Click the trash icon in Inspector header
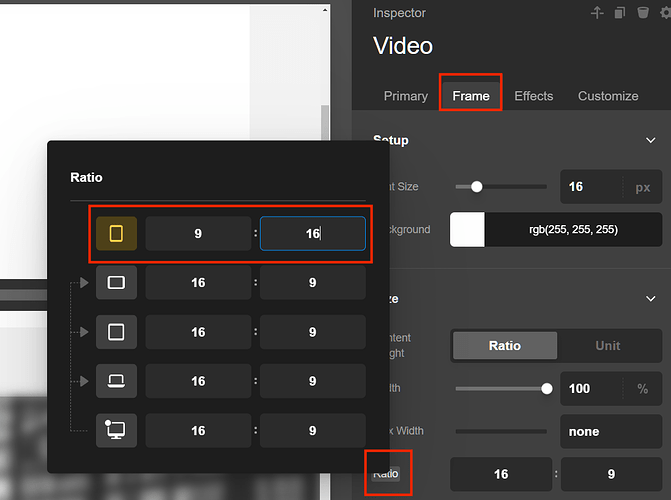Image resolution: width=671 pixels, height=500 pixels. coord(643,13)
